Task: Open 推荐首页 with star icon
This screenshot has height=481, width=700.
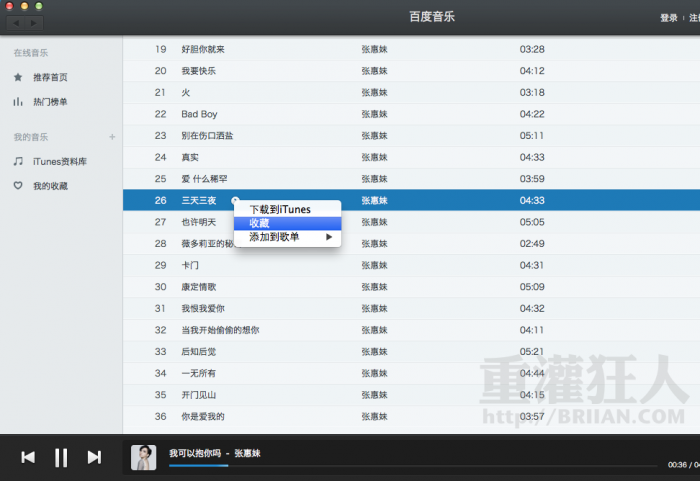Action: pyautogui.click(x=50, y=77)
